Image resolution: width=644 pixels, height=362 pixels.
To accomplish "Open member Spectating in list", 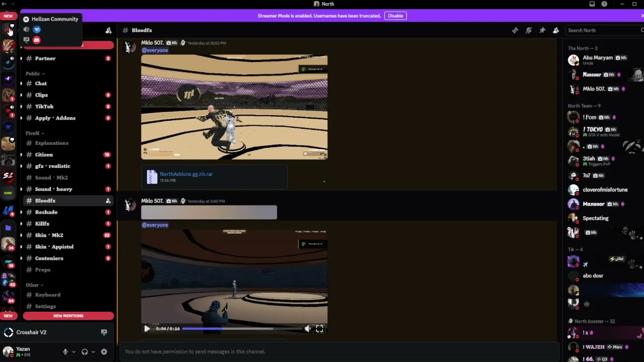I will pos(603,218).
